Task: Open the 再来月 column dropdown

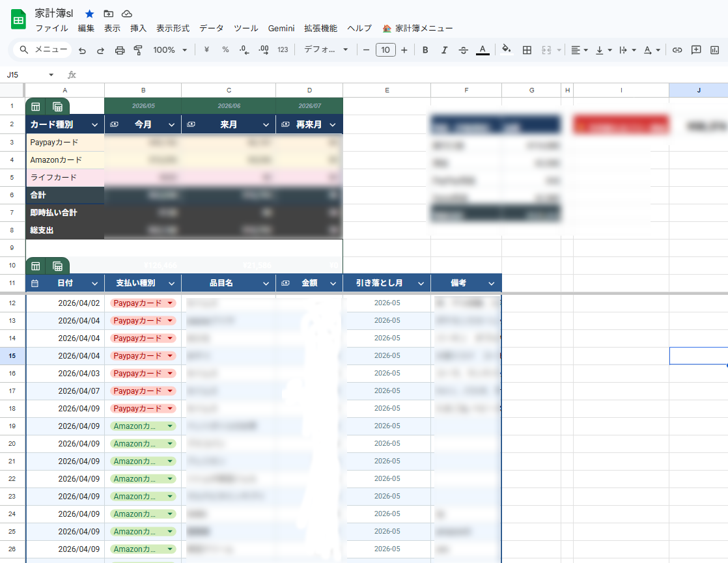Action: tap(333, 125)
